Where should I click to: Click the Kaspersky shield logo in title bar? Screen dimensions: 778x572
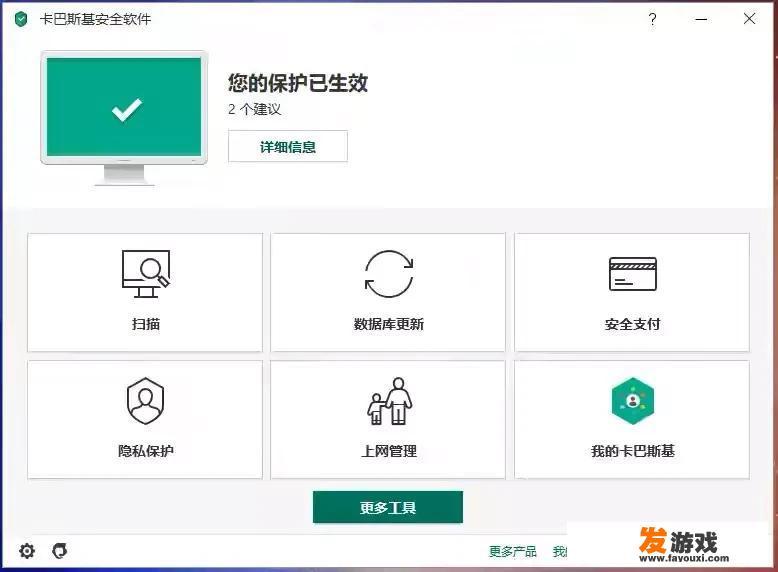click(x=21, y=20)
